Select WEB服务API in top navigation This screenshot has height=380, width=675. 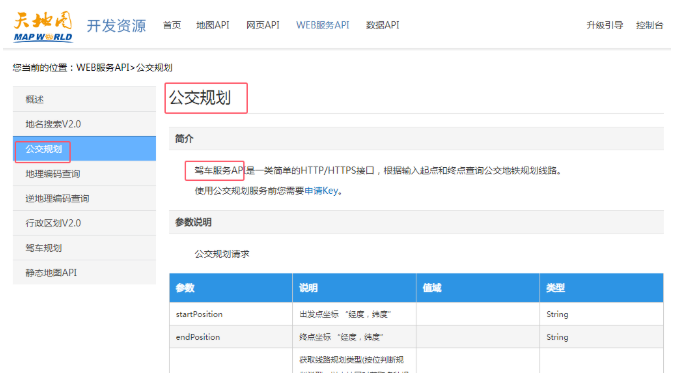tap(322, 25)
